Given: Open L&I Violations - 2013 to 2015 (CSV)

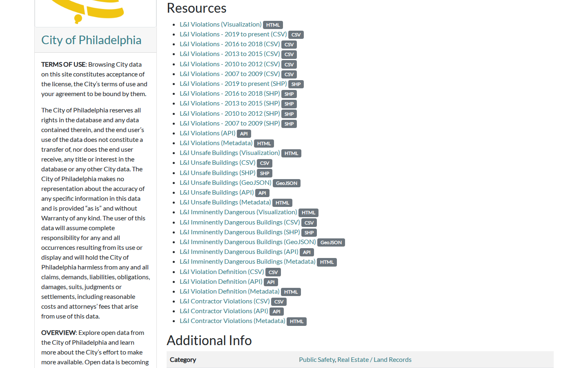Looking at the screenshot, I should pyautogui.click(x=230, y=54).
